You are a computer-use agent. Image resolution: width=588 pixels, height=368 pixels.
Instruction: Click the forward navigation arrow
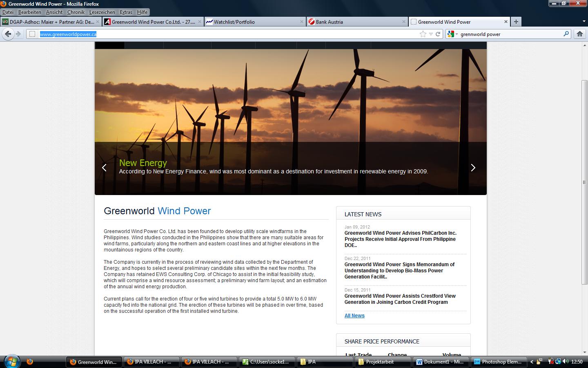(18, 34)
